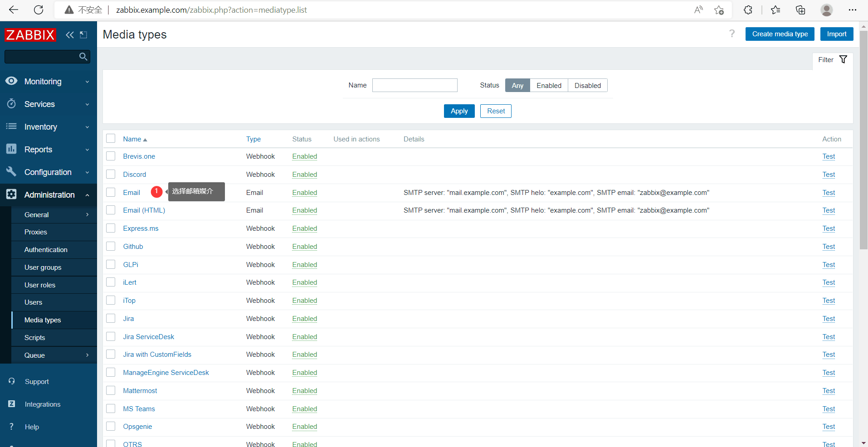Click the Monitoring eye icon

(11, 81)
